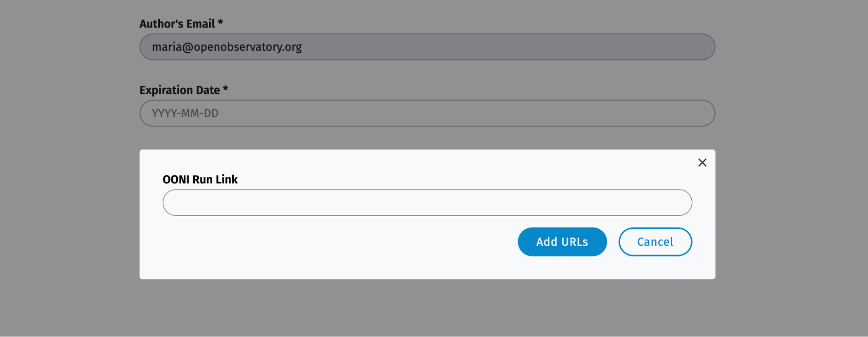The height and width of the screenshot is (337, 868).
Task: Click dimmed overlay left of the dialog
Action: (69, 213)
